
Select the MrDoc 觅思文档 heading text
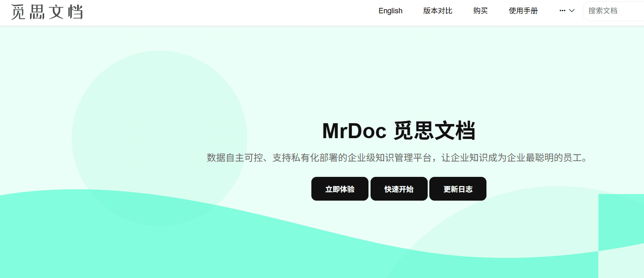399,131
